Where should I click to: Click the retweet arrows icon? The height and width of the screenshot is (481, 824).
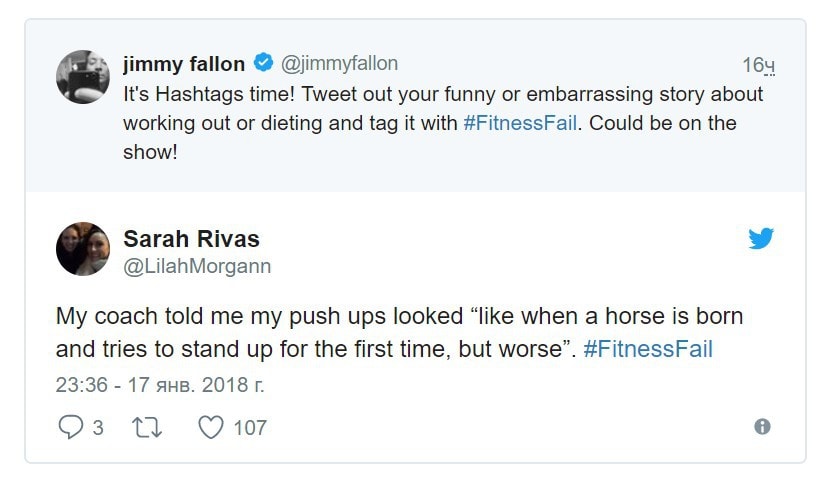point(147,427)
